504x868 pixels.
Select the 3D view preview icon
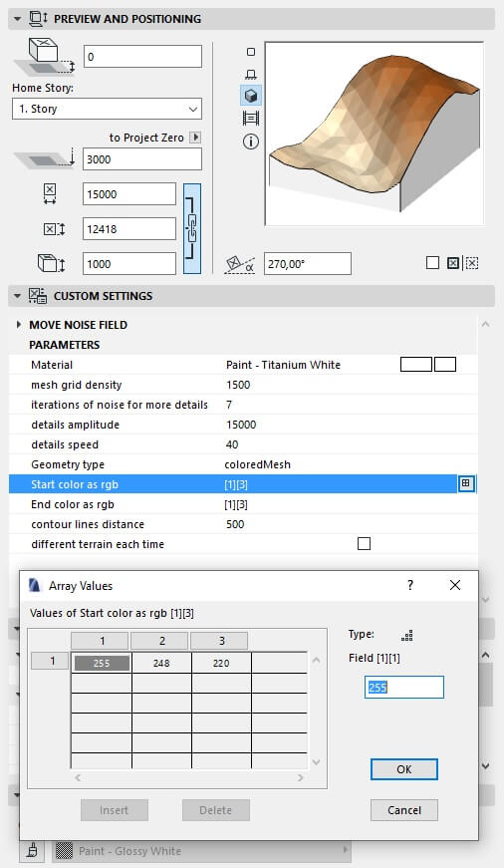[x=251, y=96]
